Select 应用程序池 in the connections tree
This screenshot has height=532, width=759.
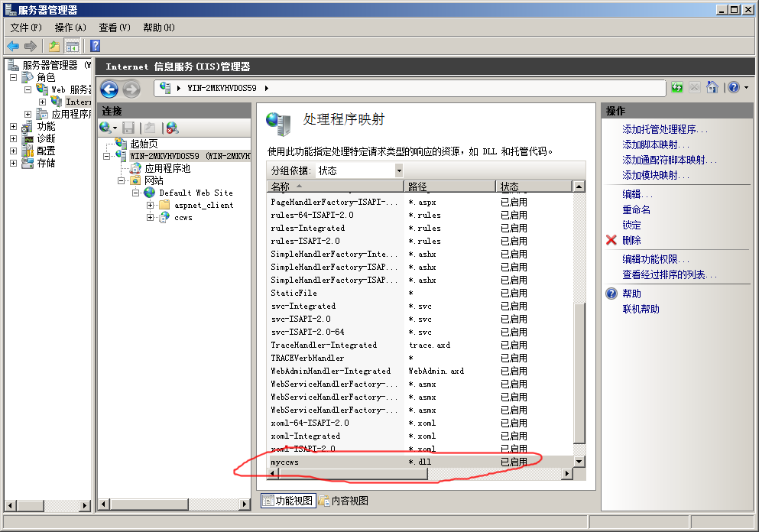pos(167,168)
